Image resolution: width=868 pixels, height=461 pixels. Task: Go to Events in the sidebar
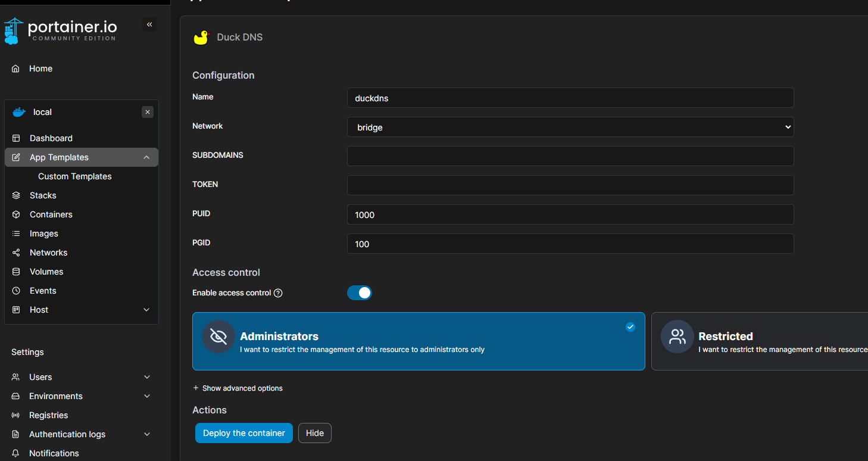pyautogui.click(x=43, y=291)
